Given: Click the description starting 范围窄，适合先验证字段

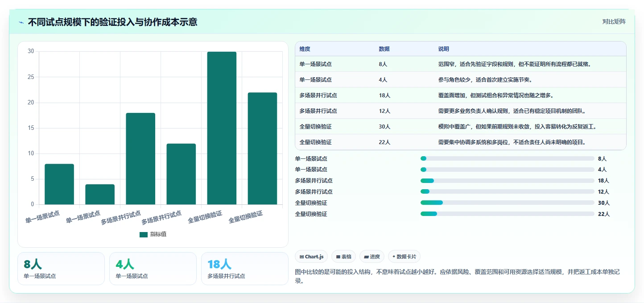Looking at the screenshot, I should tap(515, 64).
